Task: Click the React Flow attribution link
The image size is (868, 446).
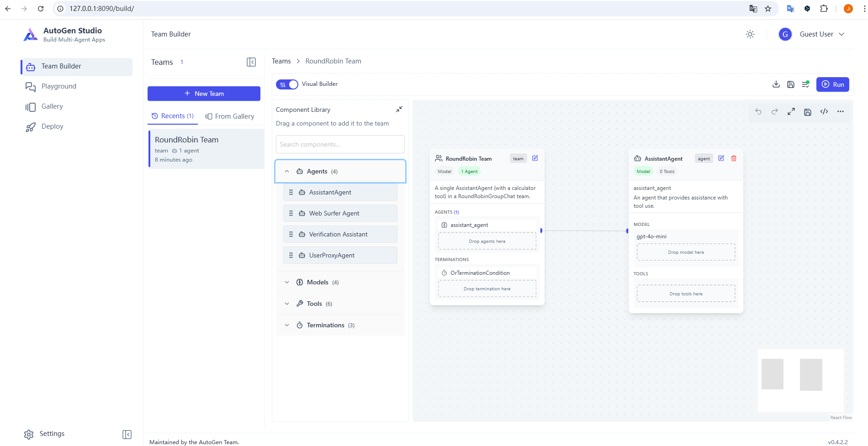Action: tap(841, 418)
